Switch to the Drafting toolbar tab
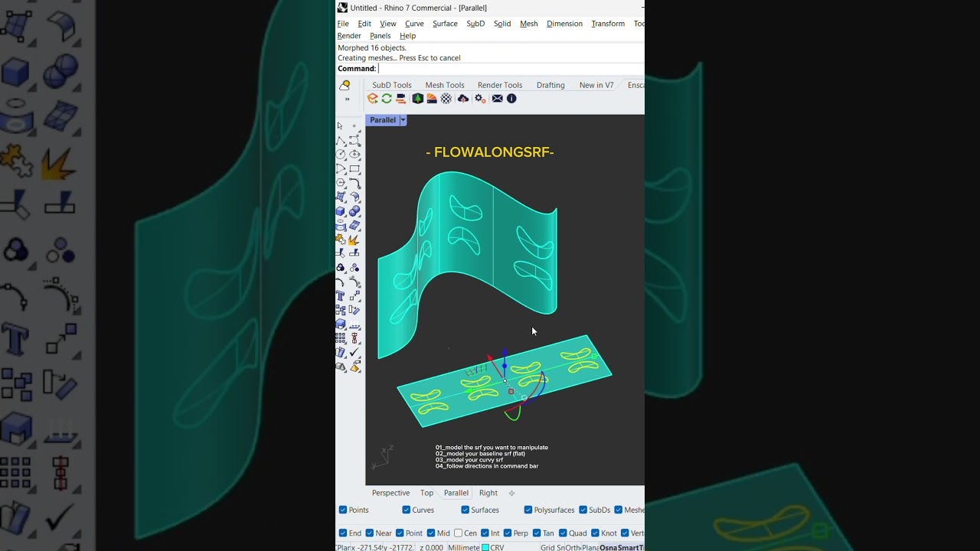 (x=550, y=85)
